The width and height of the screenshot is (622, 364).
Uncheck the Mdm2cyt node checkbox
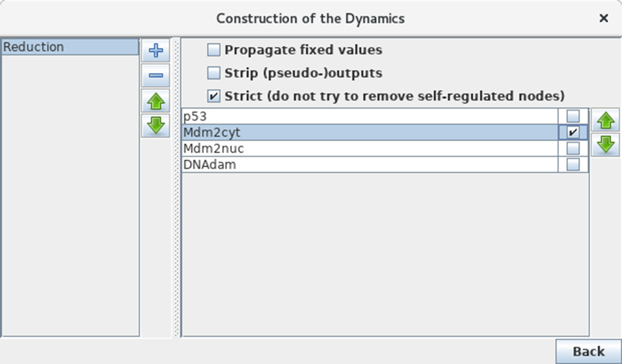573,132
